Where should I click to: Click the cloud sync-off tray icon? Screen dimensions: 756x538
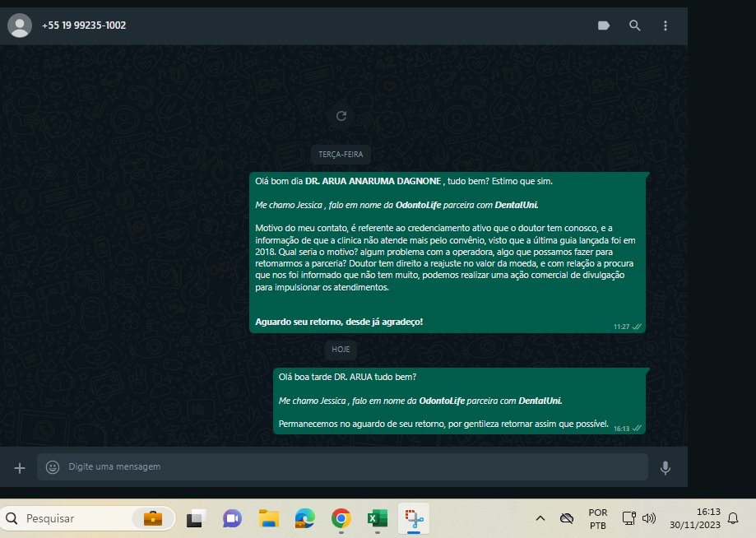[x=567, y=519]
